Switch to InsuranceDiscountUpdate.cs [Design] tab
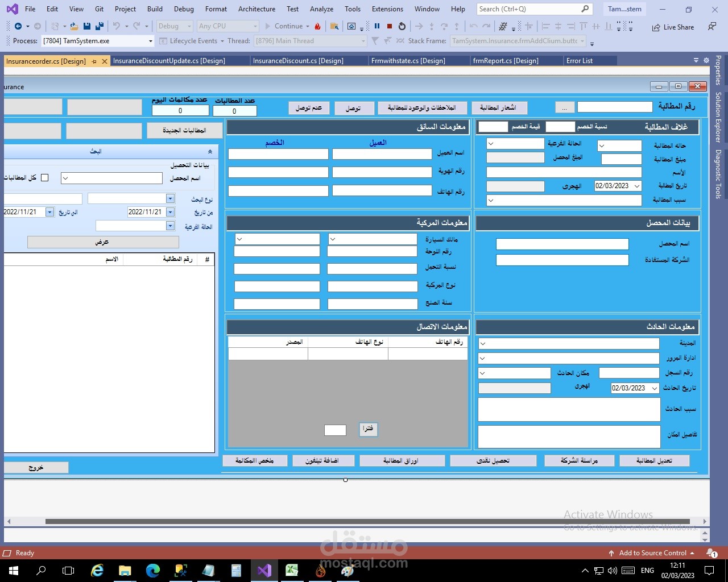Screen dimensions: 728x582 coord(169,61)
